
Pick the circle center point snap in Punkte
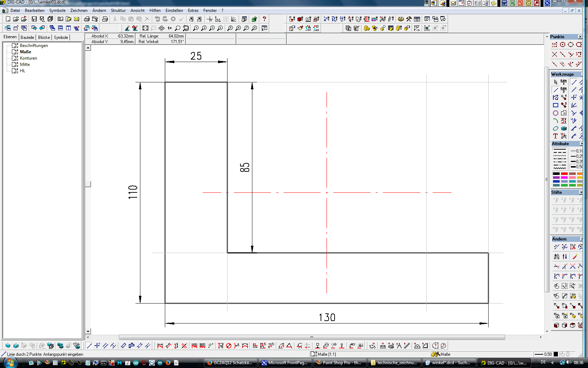point(562,45)
